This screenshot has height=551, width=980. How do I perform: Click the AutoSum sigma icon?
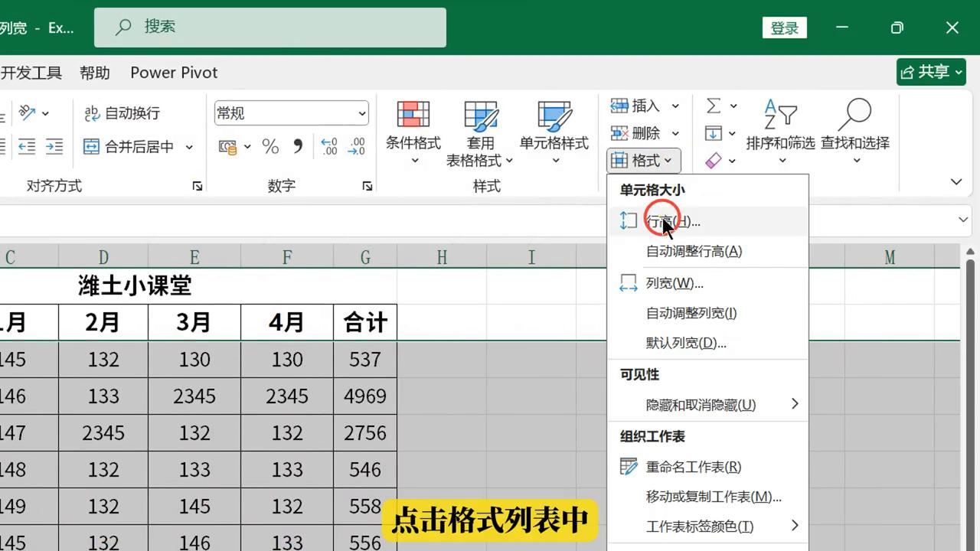pos(714,106)
